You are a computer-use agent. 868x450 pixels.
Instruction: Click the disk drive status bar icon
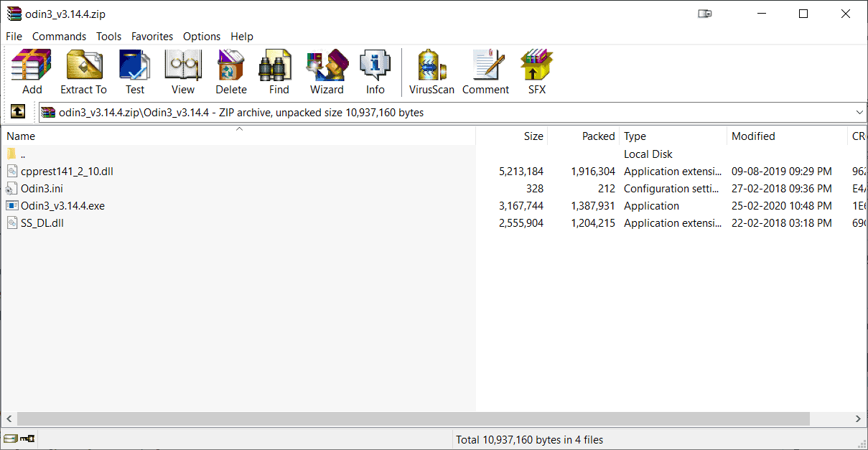click(x=11, y=439)
